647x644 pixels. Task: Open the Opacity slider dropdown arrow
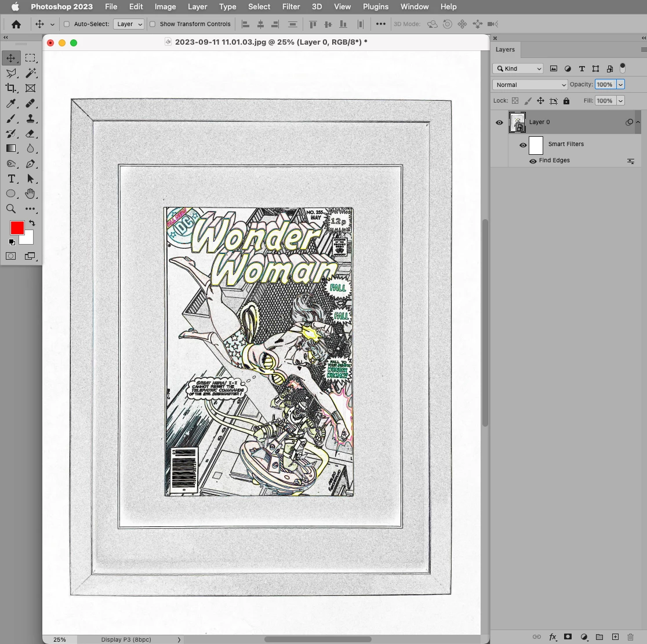point(620,85)
